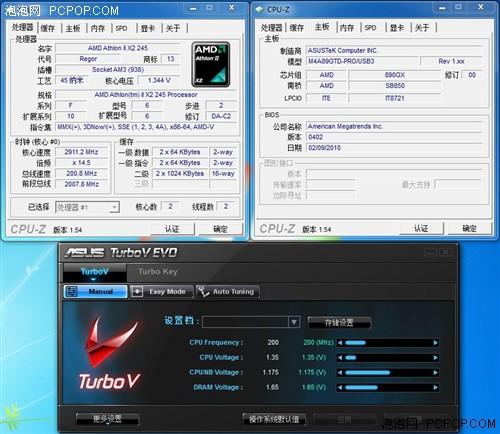Open the 内存 tab in left CPU-Z window

98,28
